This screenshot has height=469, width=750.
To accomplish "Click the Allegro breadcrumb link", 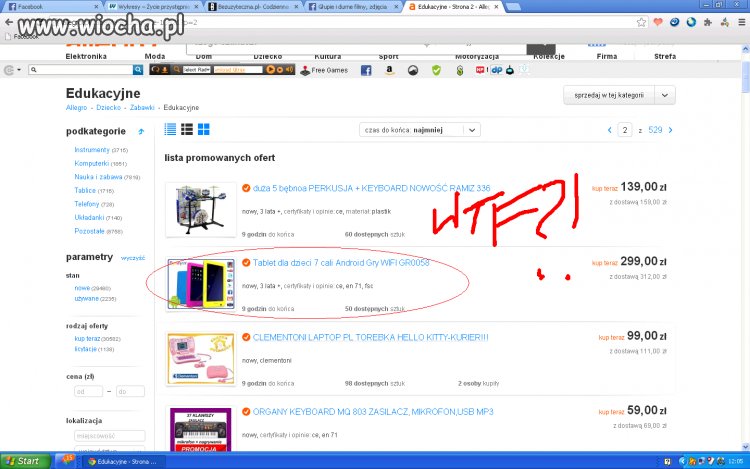I will click(x=77, y=108).
